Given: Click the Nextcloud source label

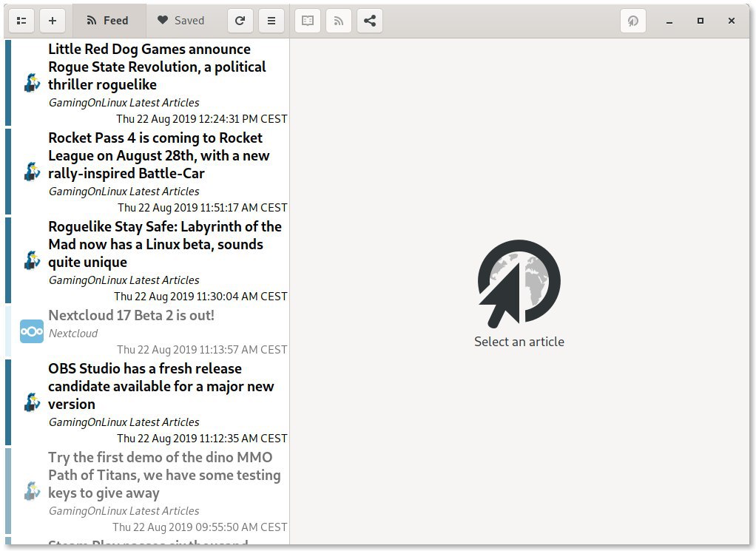Looking at the screenshot, I should click(73, 333).
